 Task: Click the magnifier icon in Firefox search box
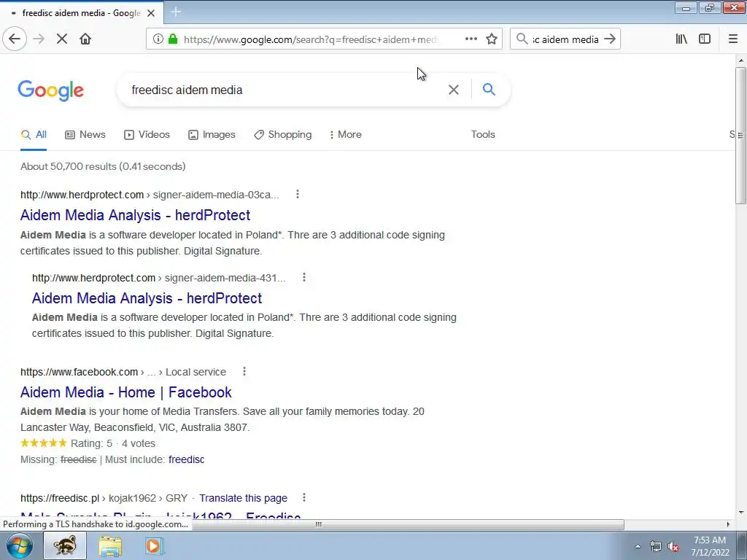tap(522, 39)
